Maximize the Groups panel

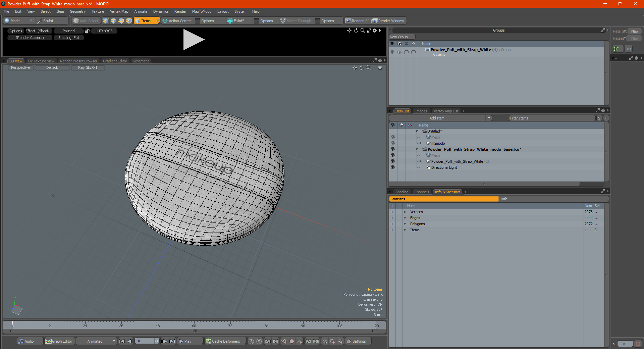coord(603,30)
